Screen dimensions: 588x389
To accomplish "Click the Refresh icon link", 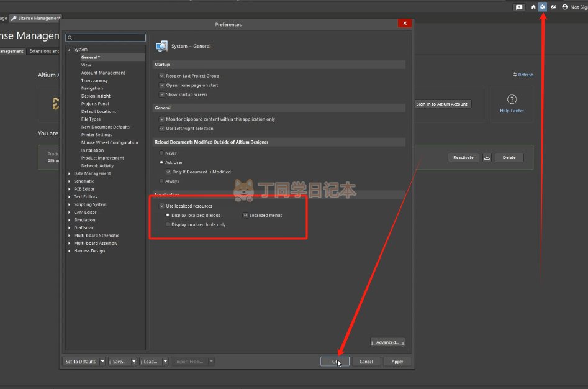I will click(x=523, y=75).
